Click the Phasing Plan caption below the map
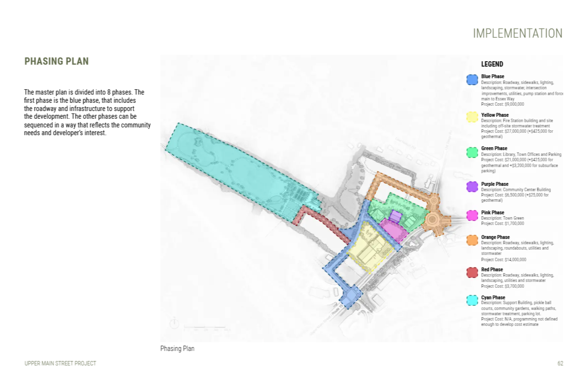The height and width of the screenshot is (379, 588). click(x=177, y=348)
